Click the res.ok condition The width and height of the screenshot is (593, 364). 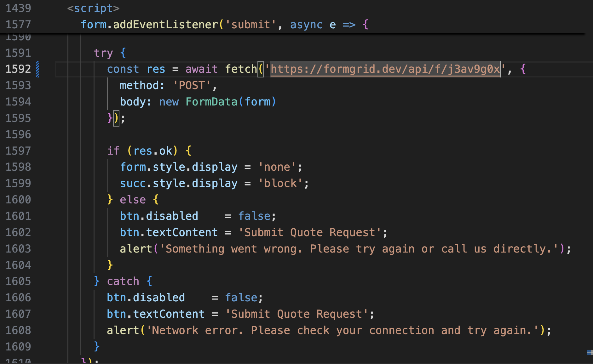153,151
